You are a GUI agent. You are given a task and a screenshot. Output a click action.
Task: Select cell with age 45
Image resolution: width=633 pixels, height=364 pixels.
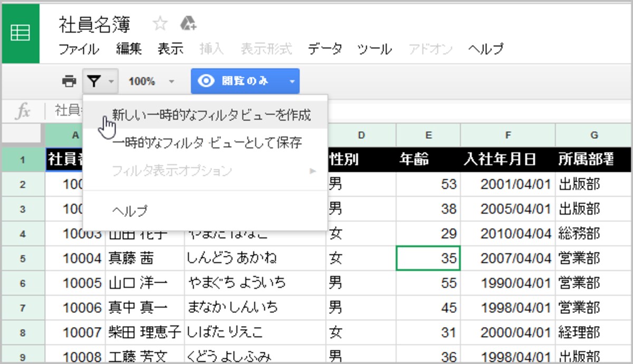coord(428,308)
